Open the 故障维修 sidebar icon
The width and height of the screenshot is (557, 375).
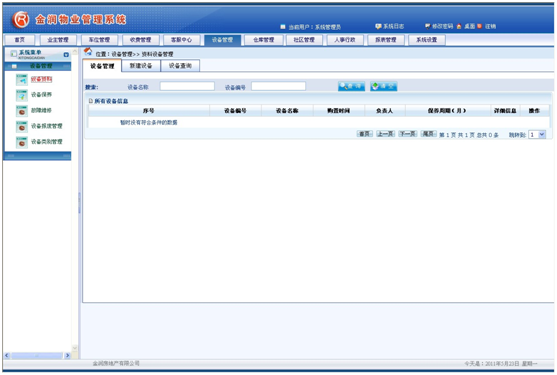pyautogui.click(x=22, y=111)
